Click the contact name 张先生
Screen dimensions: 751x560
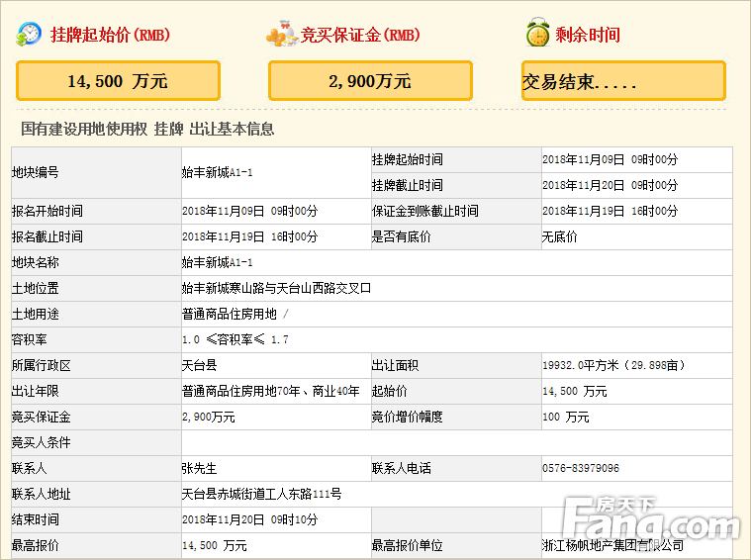tap(199, 468)
